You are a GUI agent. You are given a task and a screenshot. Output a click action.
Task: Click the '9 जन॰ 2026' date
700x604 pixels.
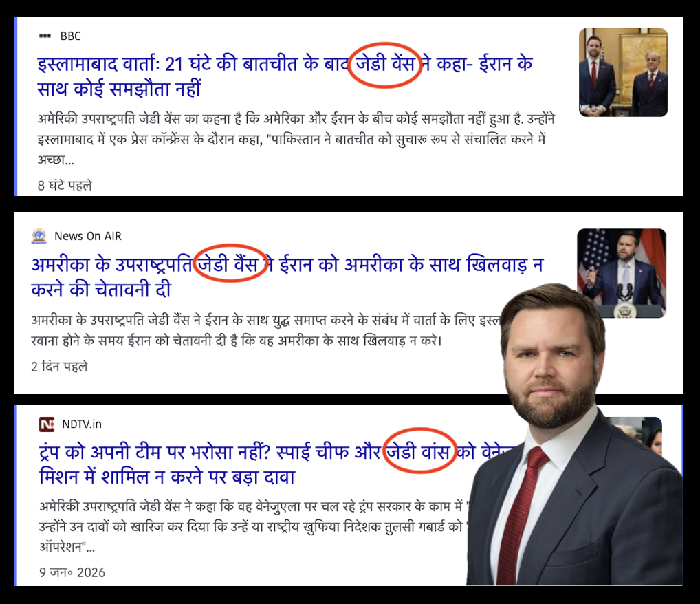pyautogui.click(x=72, y=572)
